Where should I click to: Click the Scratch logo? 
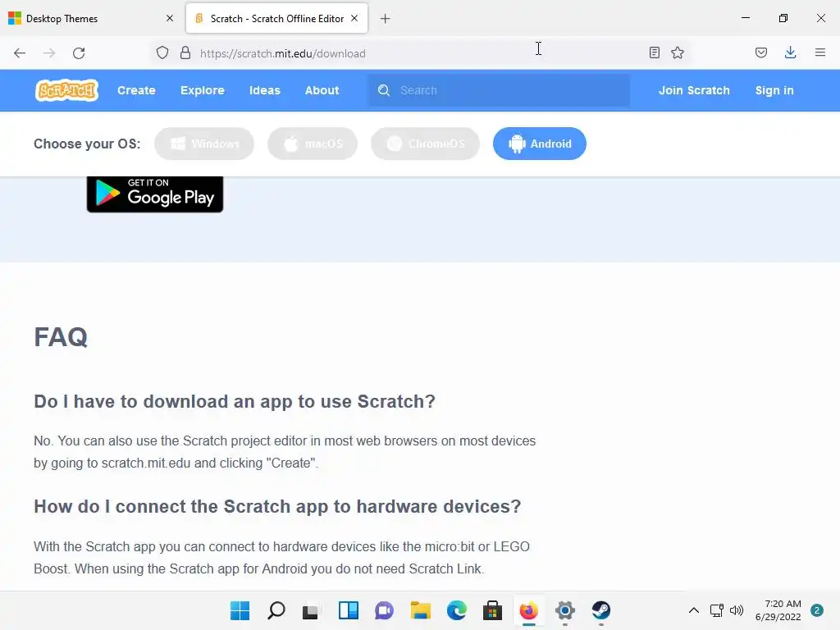(67, 90)
